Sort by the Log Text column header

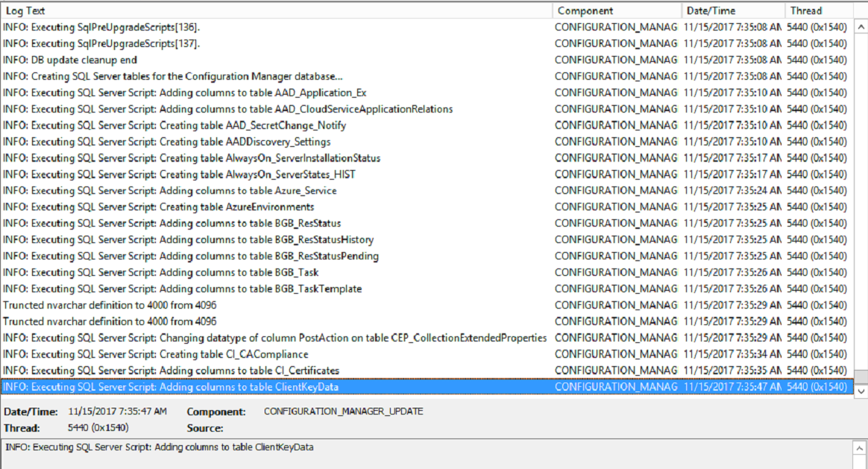(277, 10)
